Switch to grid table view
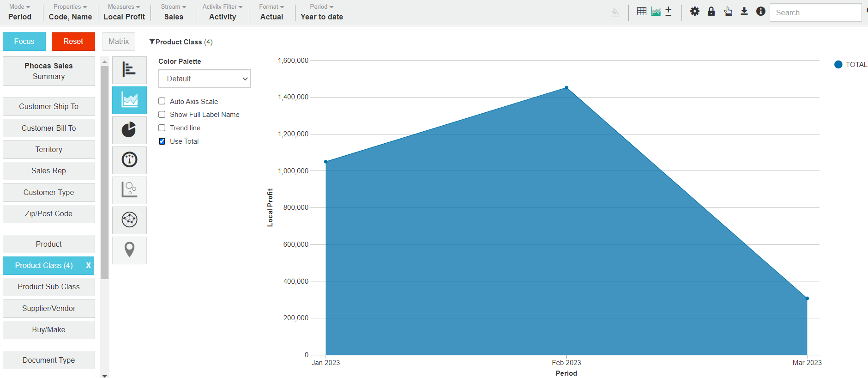Image resolution: width=868 pixels, height=378 pixels. (641, 12)
